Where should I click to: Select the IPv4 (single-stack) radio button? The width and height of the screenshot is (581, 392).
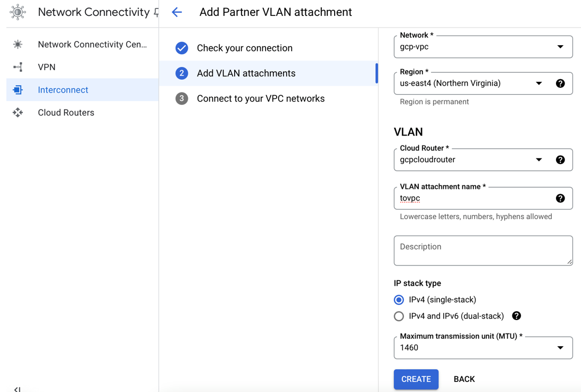399,300
